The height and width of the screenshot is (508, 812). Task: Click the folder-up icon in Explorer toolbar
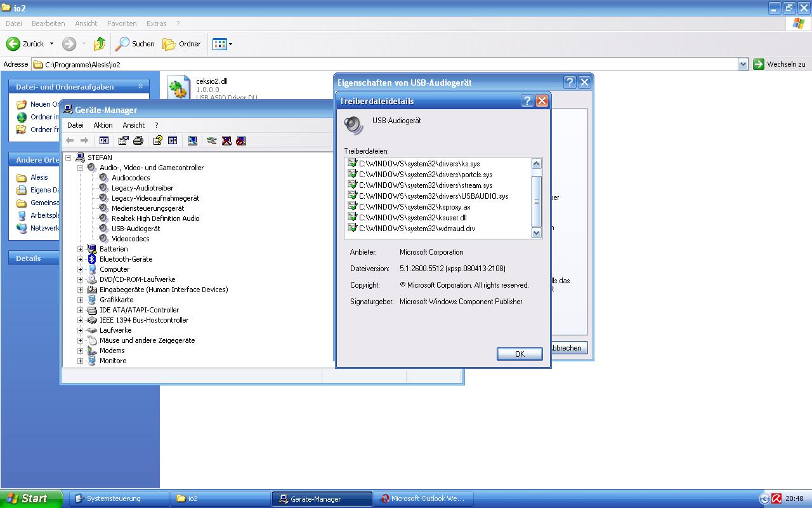click(x=100, y=44)
